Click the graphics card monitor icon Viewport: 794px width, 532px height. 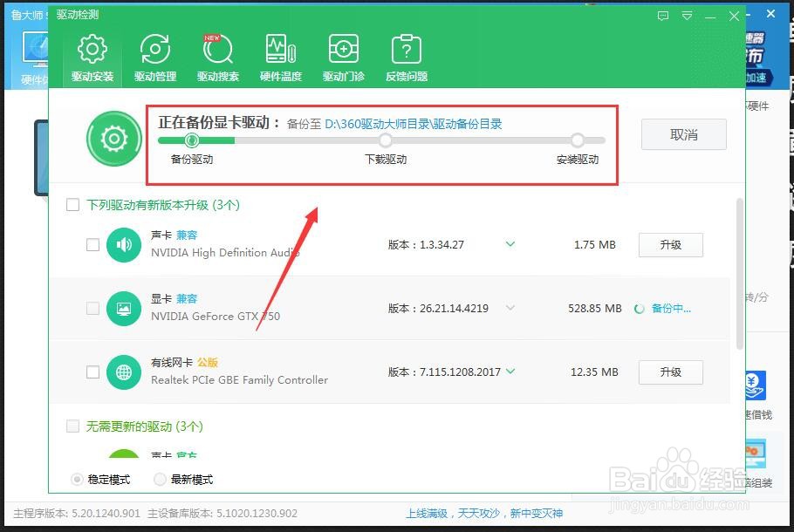point(124,308)
